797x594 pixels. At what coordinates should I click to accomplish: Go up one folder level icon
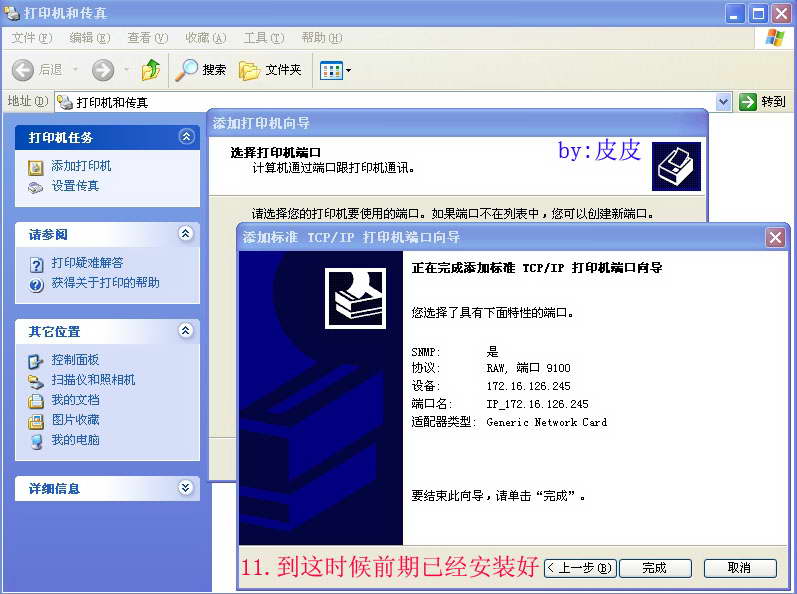click(150, 70)
